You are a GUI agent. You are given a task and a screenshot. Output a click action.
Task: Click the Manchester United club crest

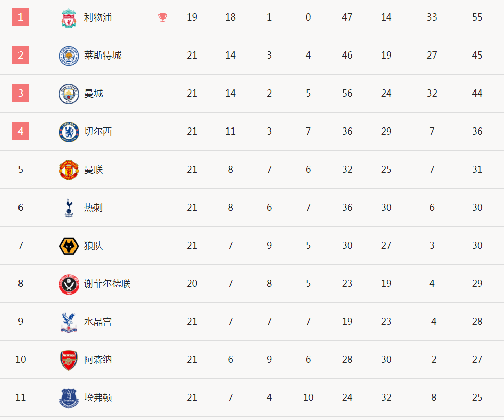68,170
